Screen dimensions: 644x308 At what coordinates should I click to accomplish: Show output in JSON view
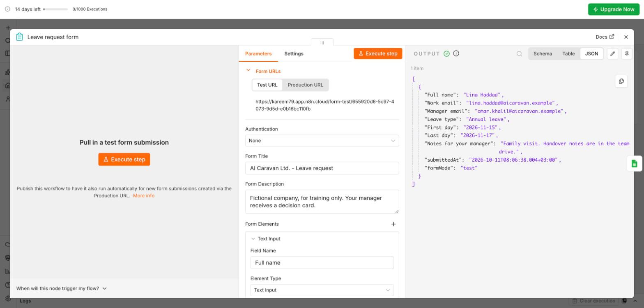(591, 53)
